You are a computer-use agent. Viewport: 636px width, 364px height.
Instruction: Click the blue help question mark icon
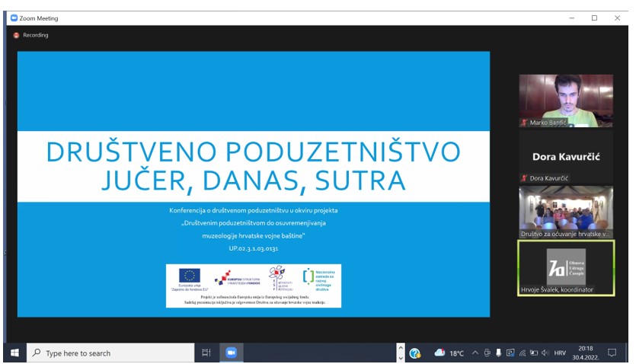point(415,353)
